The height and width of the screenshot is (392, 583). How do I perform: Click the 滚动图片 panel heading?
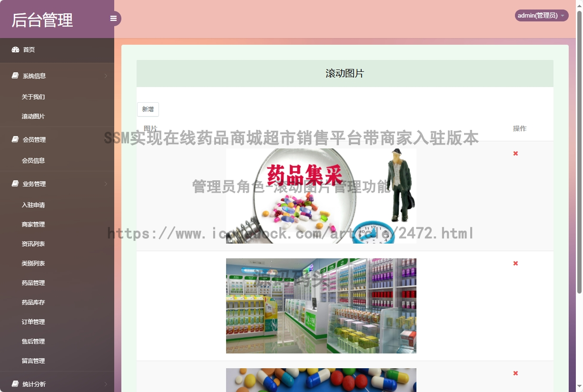(345, 73)
